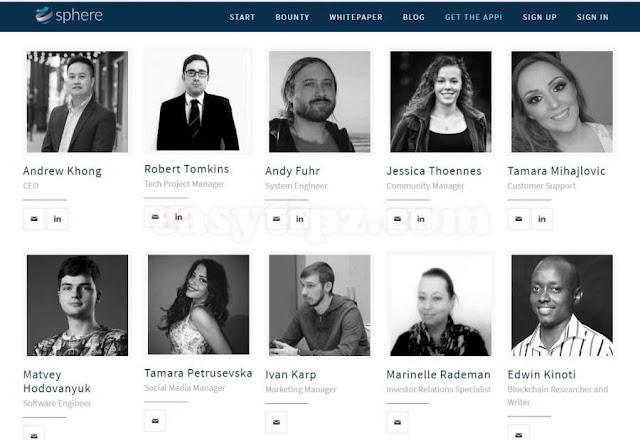Open Jessica Thoennes' LinkedIn icon
Image resolution: width=640 pixels, height=440 pixels.
coord(421,219)
